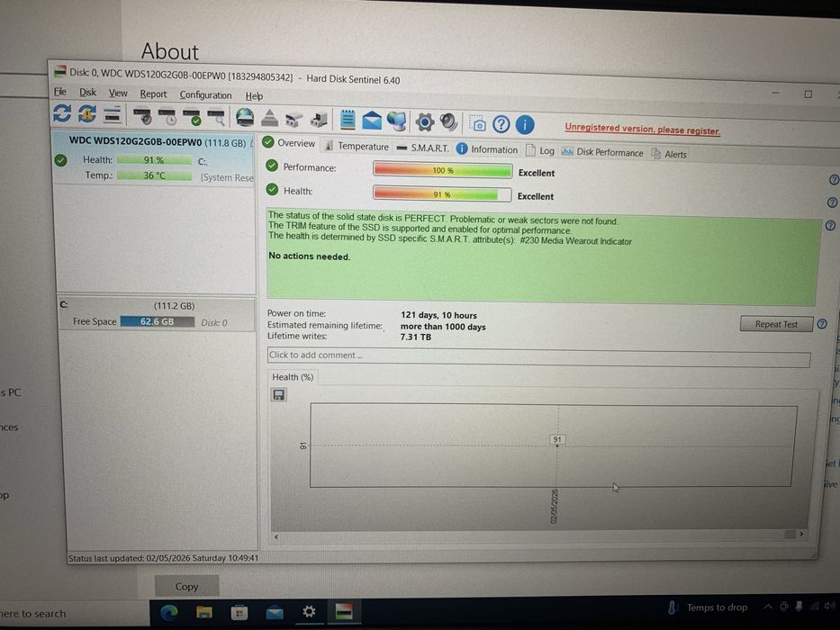840x630 pixels.
Task: Click the Refresh disk status icon in toolbar
Action: click(x=62, y=113)
